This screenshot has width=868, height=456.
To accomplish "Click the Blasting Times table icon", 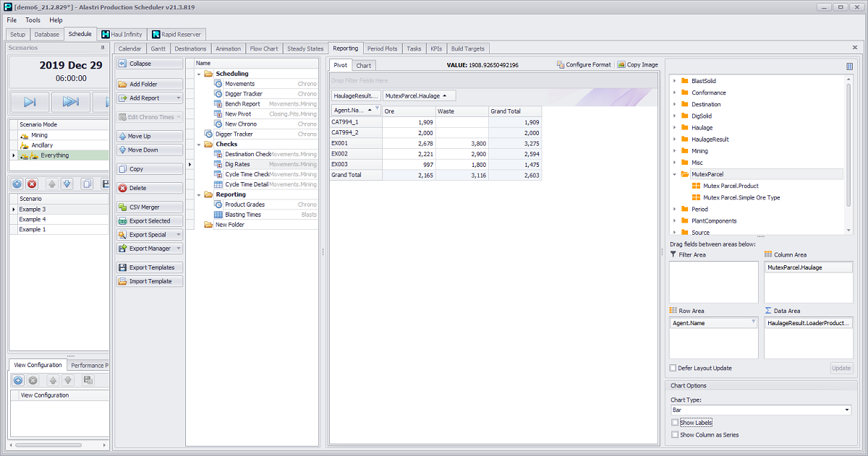I will click(218, 215).
